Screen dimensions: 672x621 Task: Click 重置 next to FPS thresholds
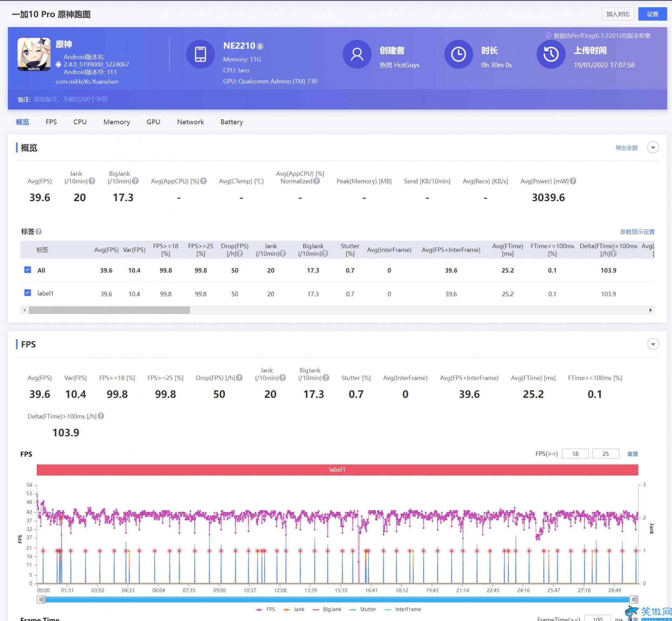[632, 454]
